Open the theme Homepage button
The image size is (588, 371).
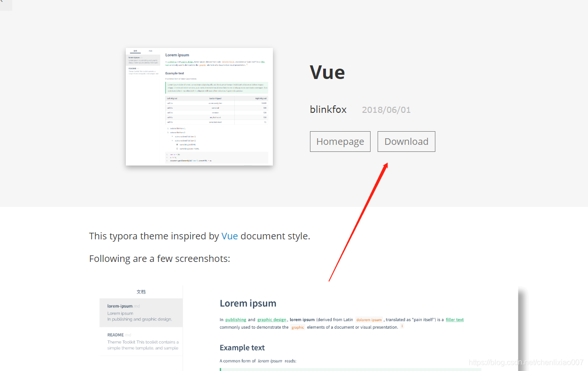pos(340,142)
